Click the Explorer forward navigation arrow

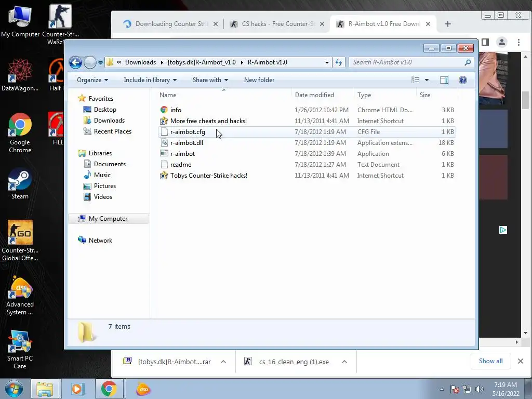90,62
